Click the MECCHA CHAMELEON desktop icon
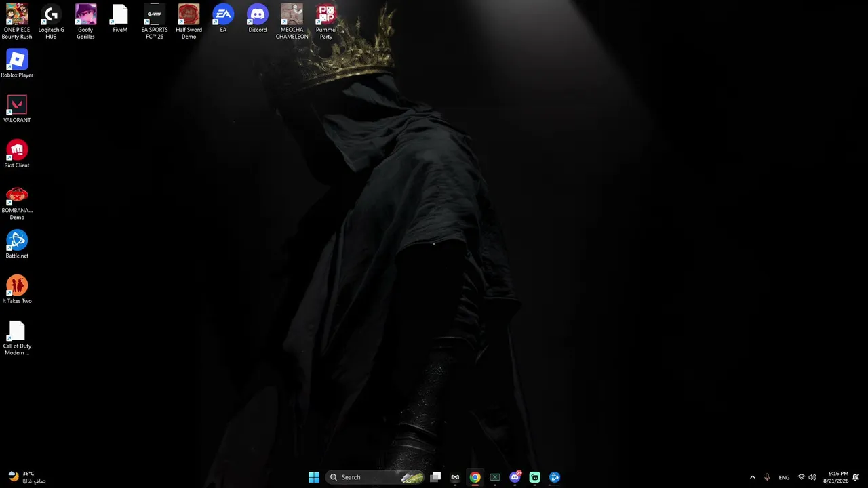This screenshot has height=488, width=868. point(292,21)
